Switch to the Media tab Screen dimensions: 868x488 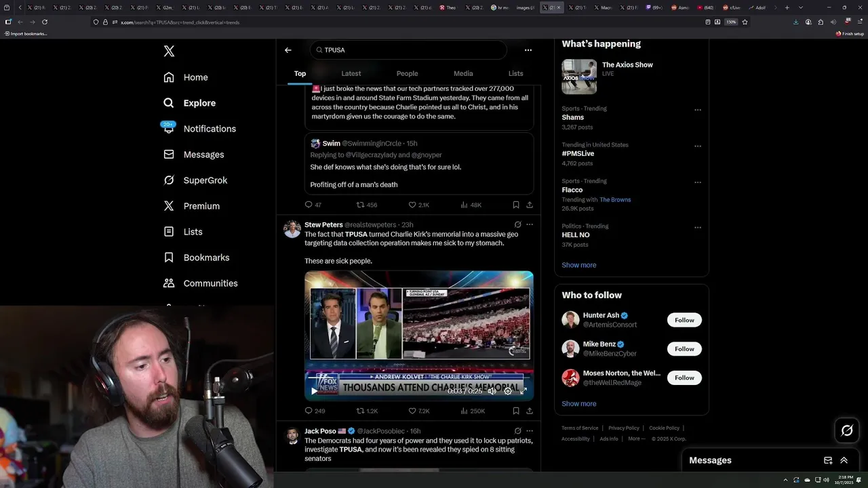pos(463,73)
